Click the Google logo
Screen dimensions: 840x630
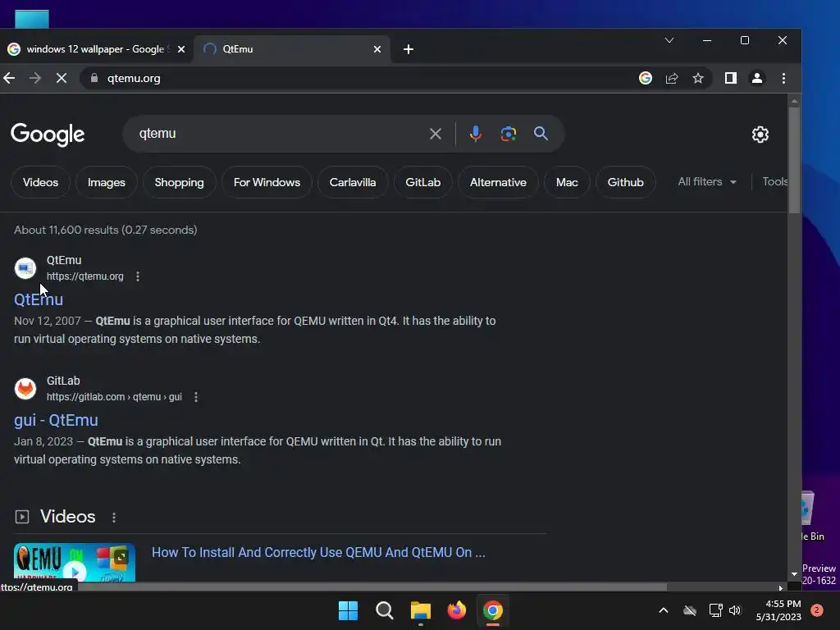tap(48, 134)
